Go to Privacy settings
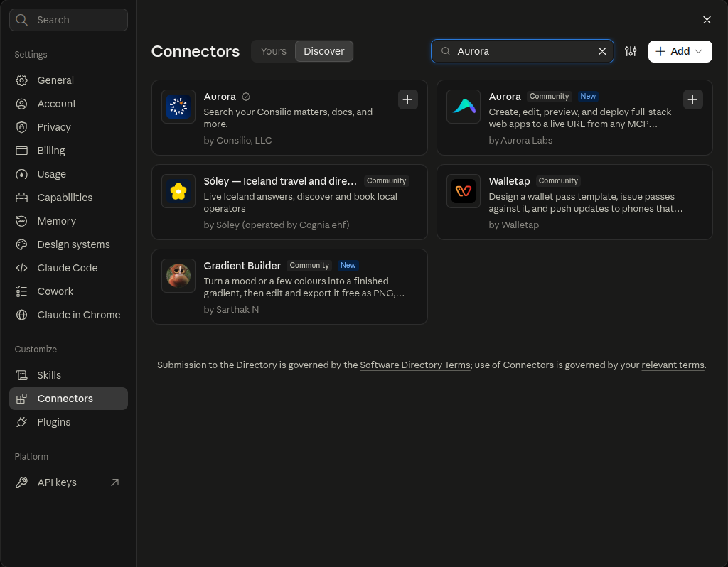 coord(68,127)
